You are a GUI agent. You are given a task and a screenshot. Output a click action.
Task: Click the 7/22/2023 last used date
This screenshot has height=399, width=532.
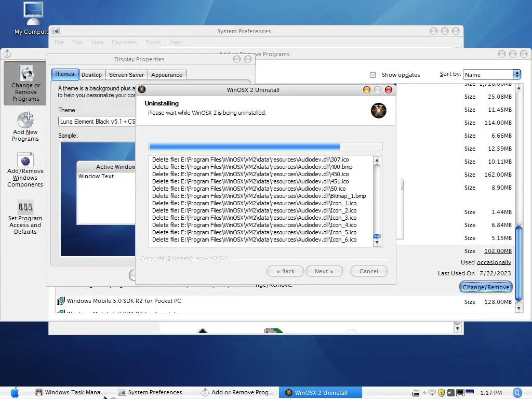[495, 273]
